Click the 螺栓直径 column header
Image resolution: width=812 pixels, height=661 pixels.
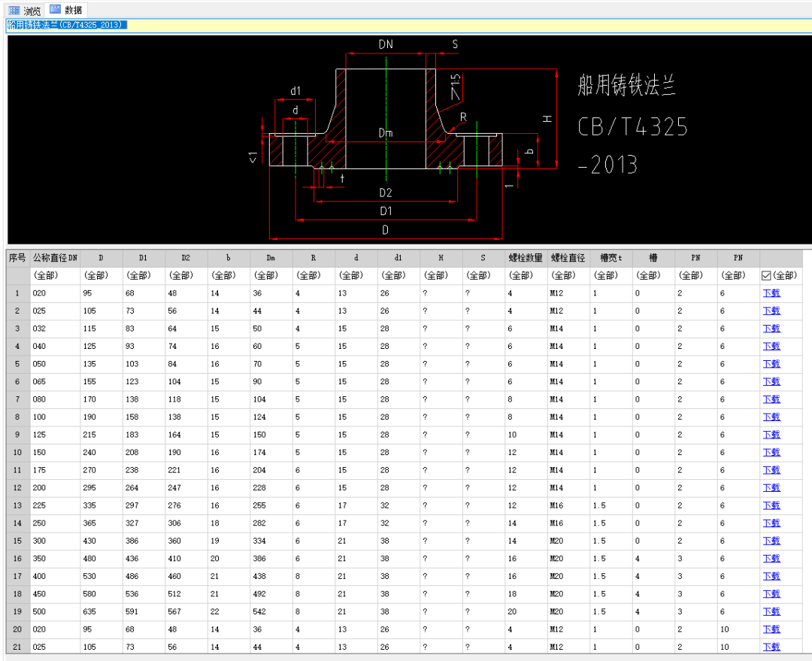pos(568,257)
